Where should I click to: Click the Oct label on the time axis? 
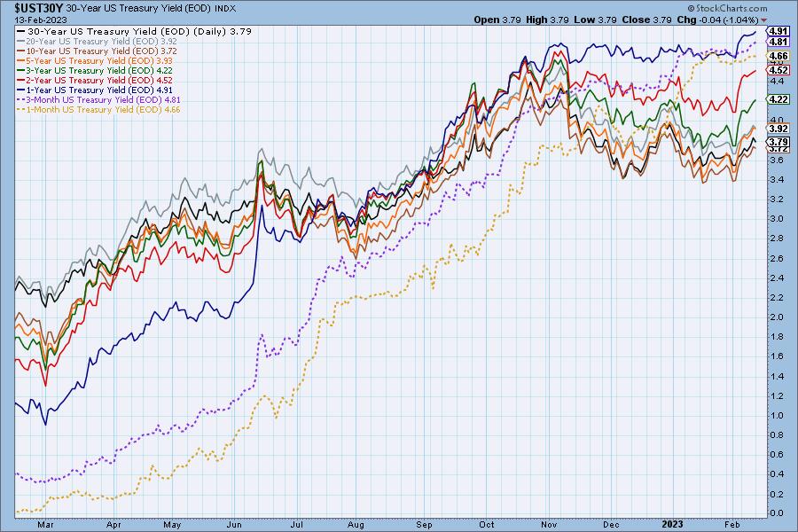pyautogui.click(x=487, y=525)
